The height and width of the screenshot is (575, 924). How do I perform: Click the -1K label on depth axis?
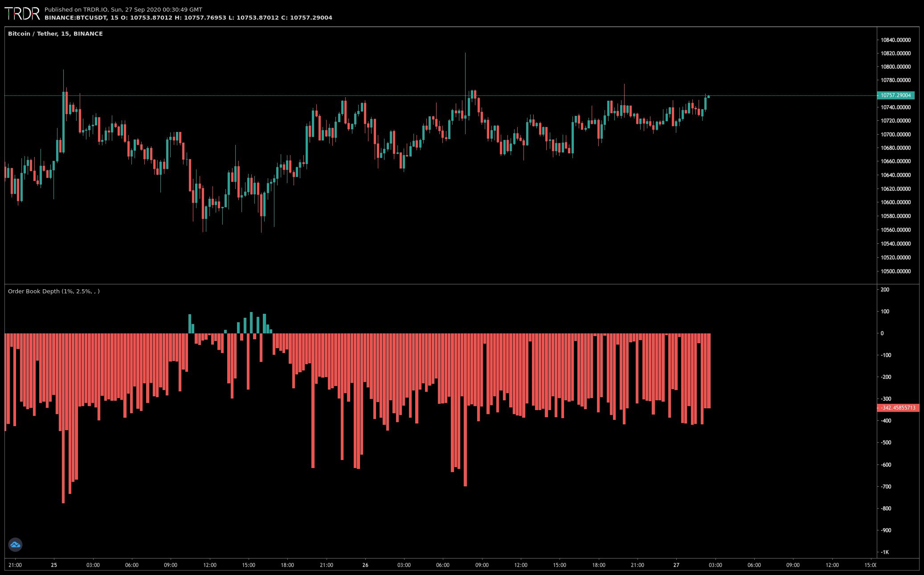pos(884,552)
